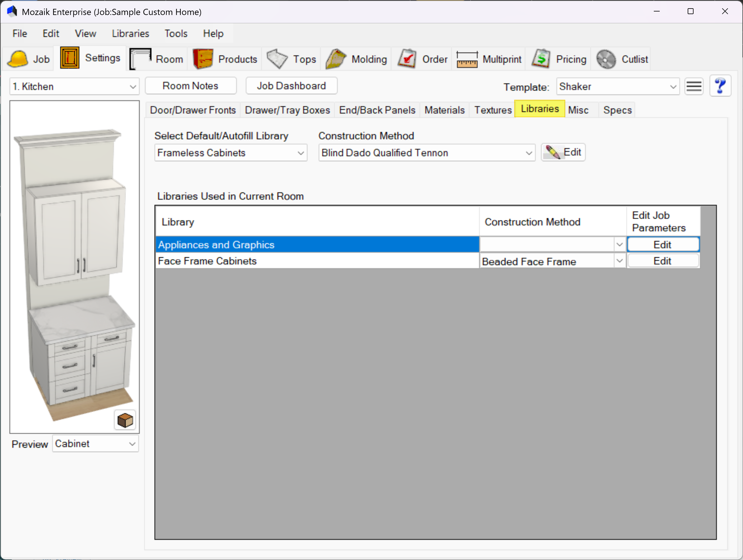Click Edit for Face Frame Cabinets row
This screenshot has width=743, height=560.
click(662, 261)
